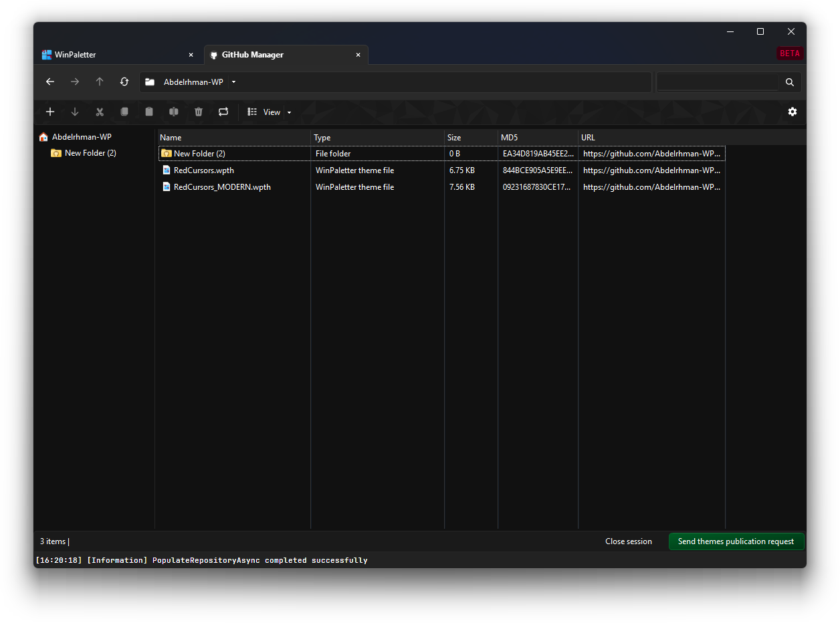Viewport: 840px width, 623px height.
Task: Click the trash delete icon
Action: click(x=199, y=112)
